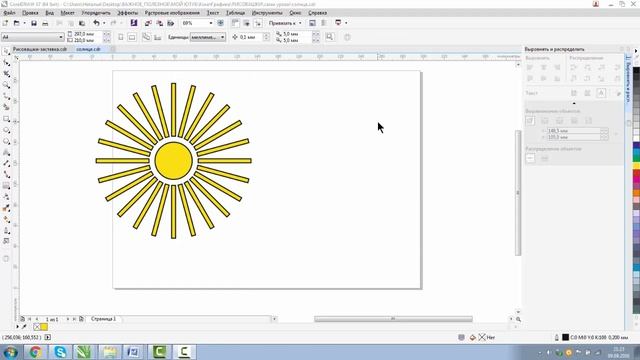Select the Connector tool
640x360 pixels.
coord(6,175)
